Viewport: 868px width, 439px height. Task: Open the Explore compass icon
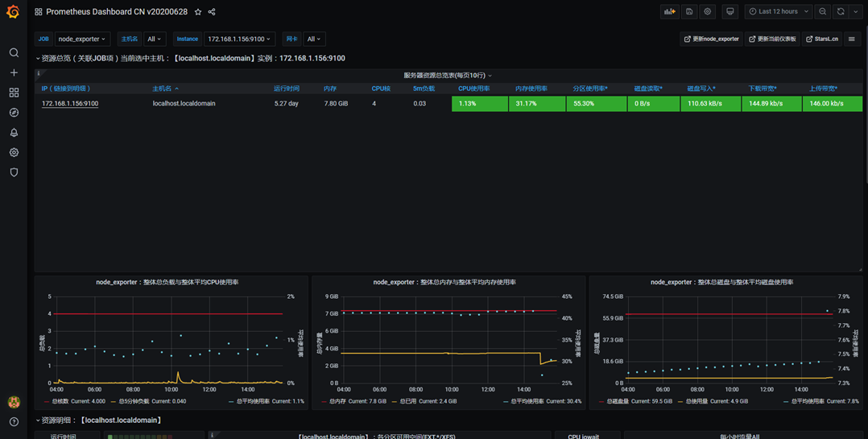[14, 113]
